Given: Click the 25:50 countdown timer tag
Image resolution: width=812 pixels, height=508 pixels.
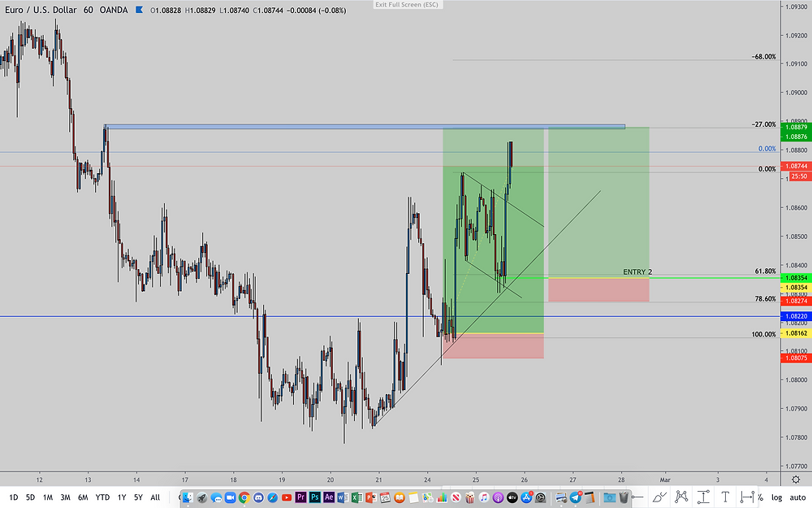Looking at the screenshot, I should pyautogui.click(x=799, y=176).
